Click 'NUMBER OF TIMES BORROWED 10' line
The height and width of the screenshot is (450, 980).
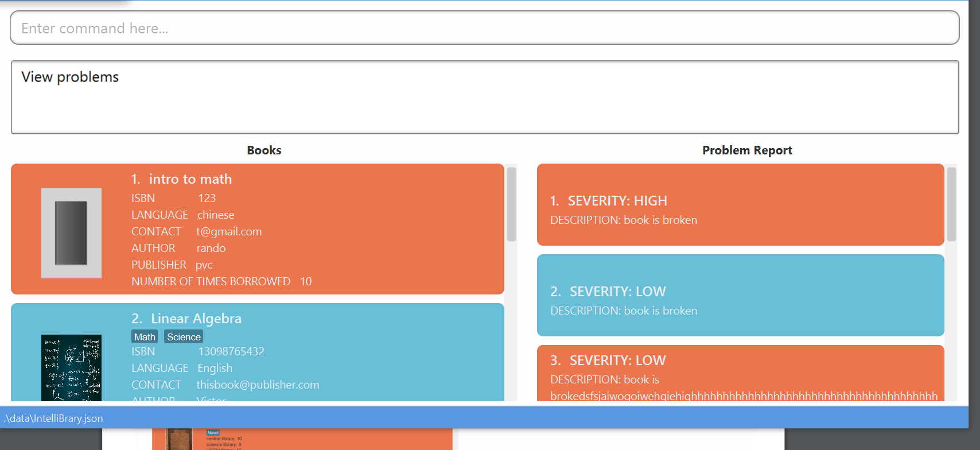221,281
